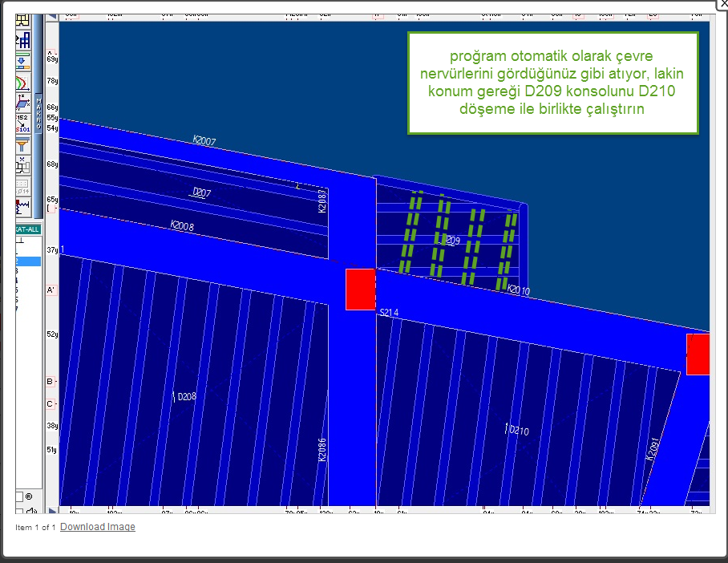Open the colored curves diagram tool

(x=22, y=82)
